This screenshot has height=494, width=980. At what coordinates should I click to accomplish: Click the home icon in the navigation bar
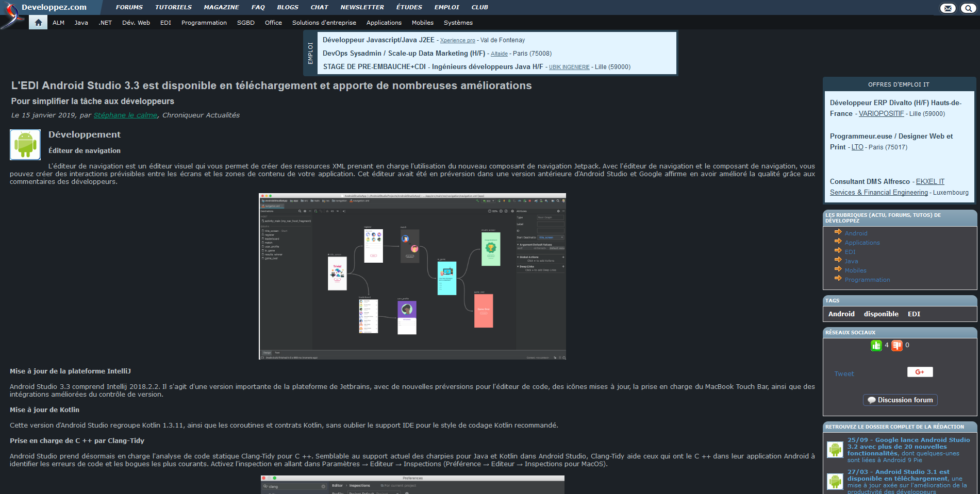coord(38,23)
